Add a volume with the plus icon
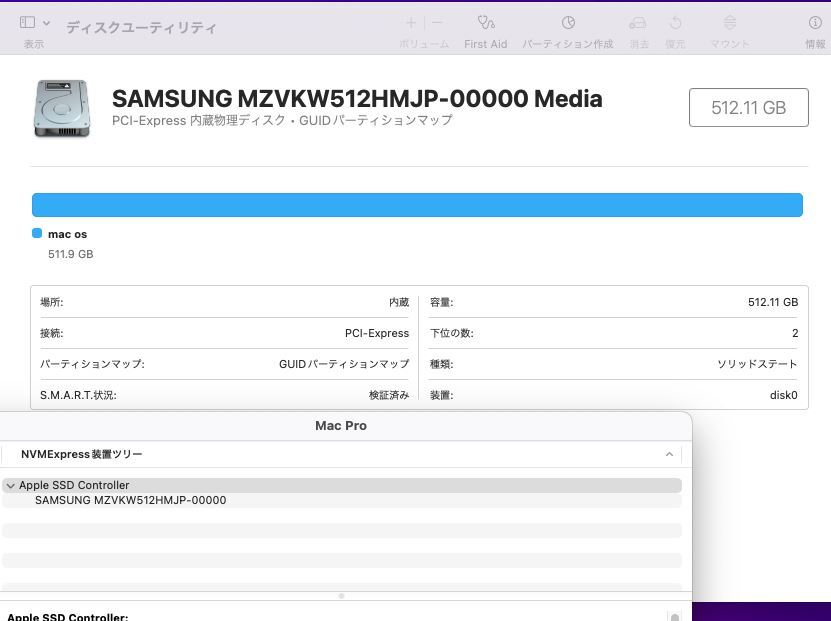The width and height of the screenshot is (831, 621). click(410, 22)
